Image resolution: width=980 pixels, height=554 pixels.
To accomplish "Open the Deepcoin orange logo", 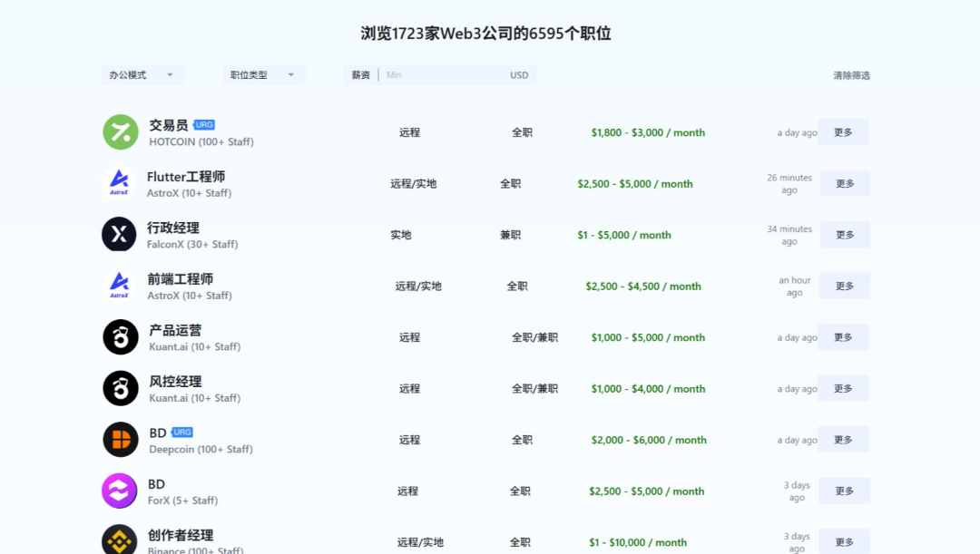I will [121, 440].
